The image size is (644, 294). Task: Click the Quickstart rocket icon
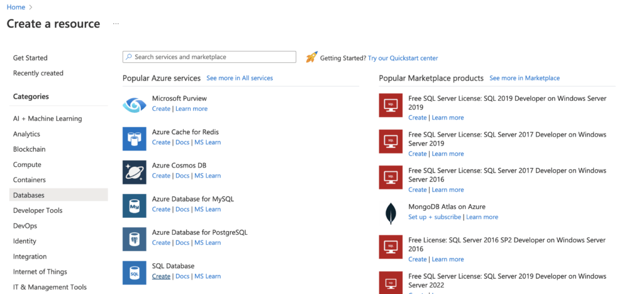312,57
